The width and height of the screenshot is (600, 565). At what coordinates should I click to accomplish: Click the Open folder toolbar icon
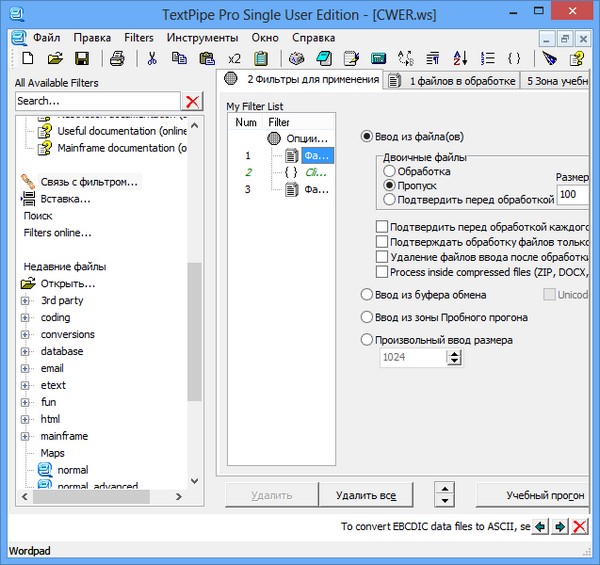pos(55,58)
